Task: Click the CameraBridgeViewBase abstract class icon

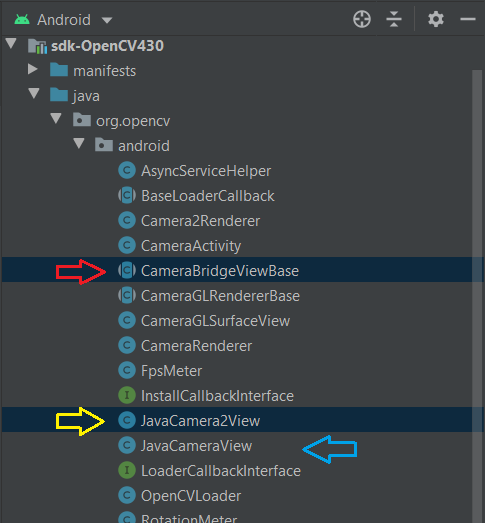Action: pyautogui.click(x=127, y=271)
